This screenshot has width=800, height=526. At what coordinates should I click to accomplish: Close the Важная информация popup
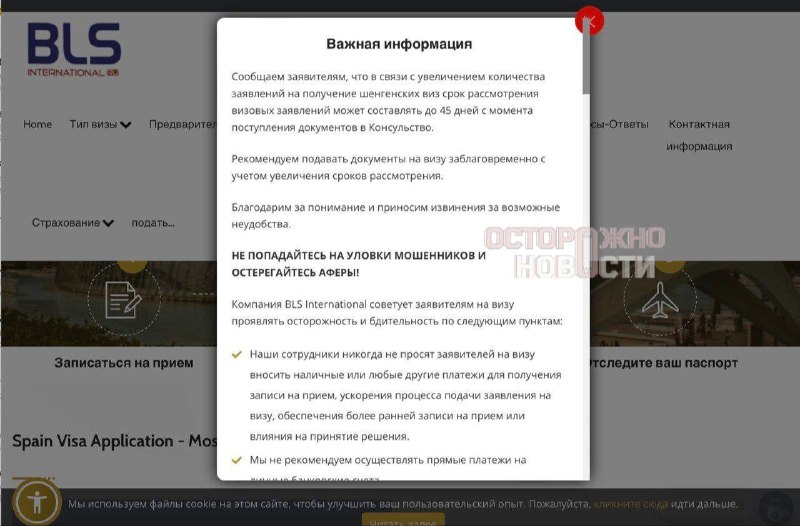(589, 21)
